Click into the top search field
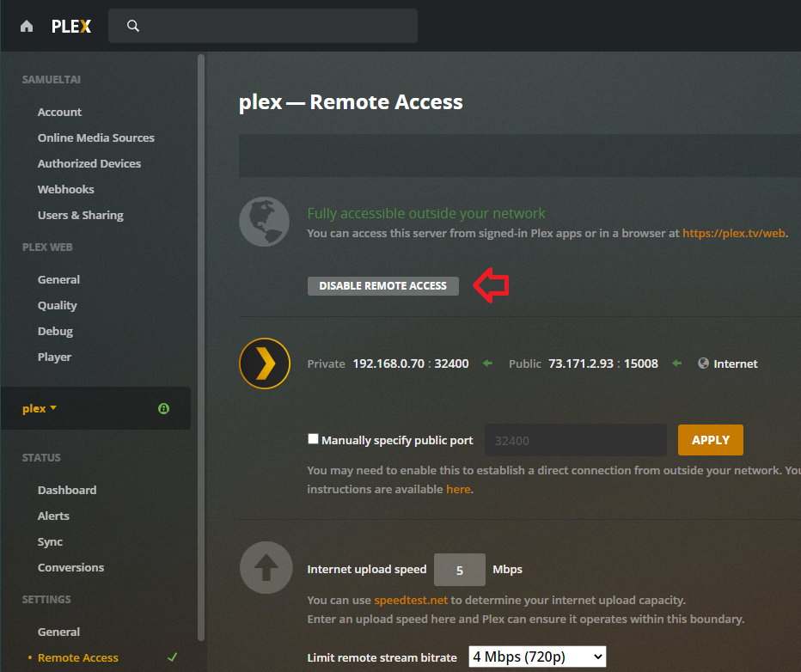 coord(263,26)
